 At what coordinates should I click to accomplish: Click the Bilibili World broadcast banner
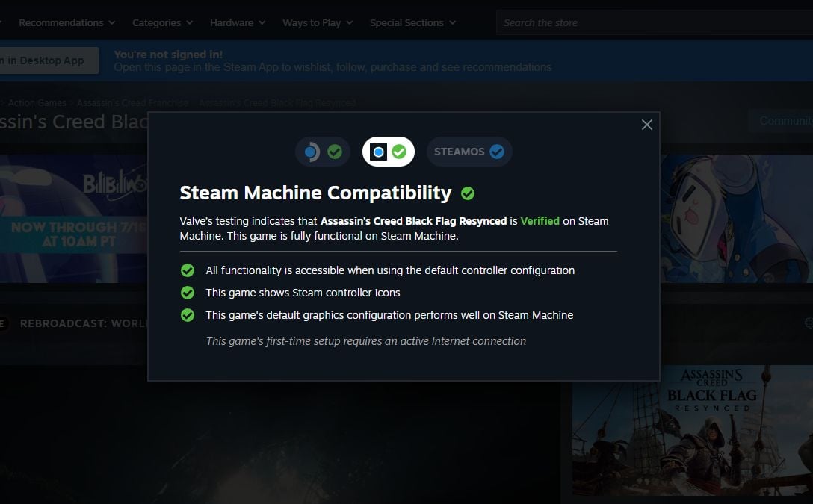click(74, 219)
